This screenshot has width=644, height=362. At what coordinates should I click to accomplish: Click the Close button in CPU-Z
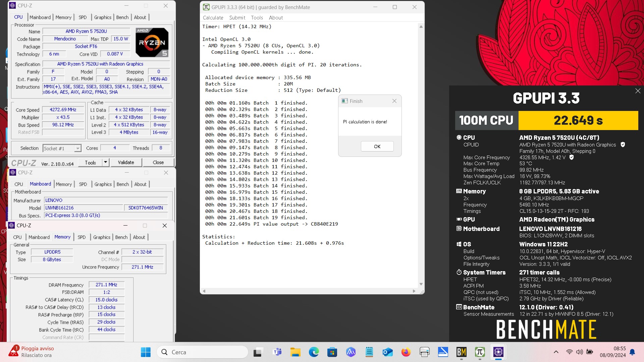click(158, 163)
